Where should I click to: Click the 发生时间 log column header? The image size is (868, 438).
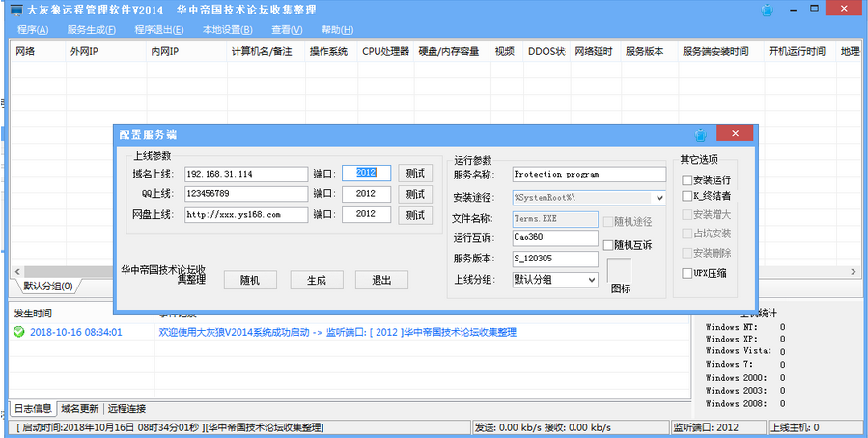click(82, 314)
